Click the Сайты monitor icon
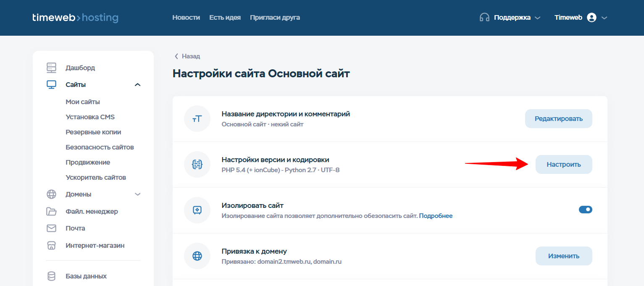Screen dimensions: 644x286 [51, 85]
